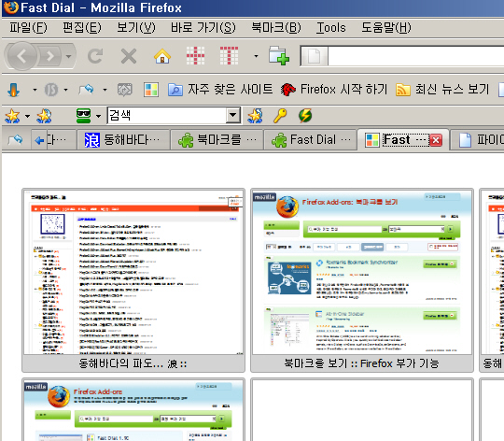Open the sunglasses icon dropdown

[x=98, y=116]
